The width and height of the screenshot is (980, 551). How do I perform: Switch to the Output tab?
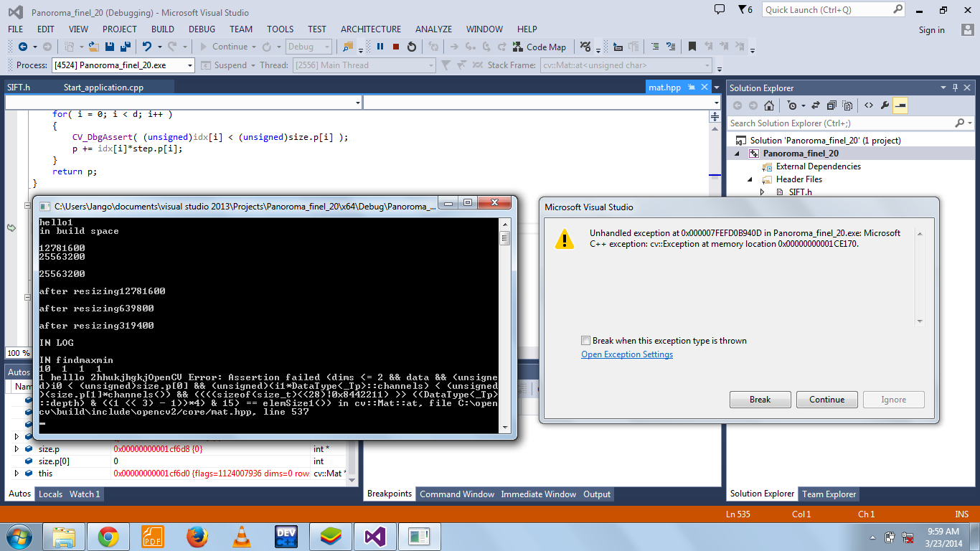tap(597, 494)
